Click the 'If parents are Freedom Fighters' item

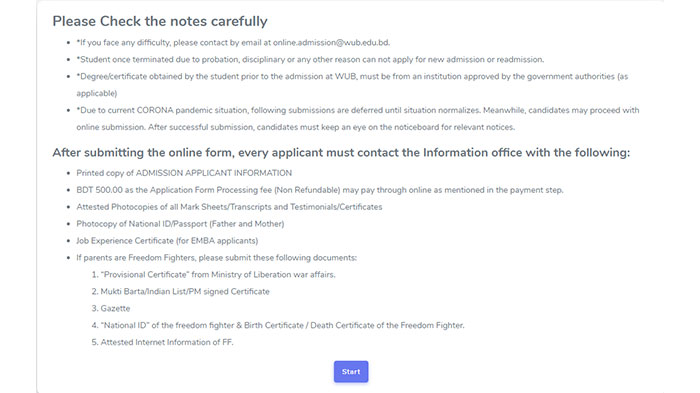click(x=217, y=258)
